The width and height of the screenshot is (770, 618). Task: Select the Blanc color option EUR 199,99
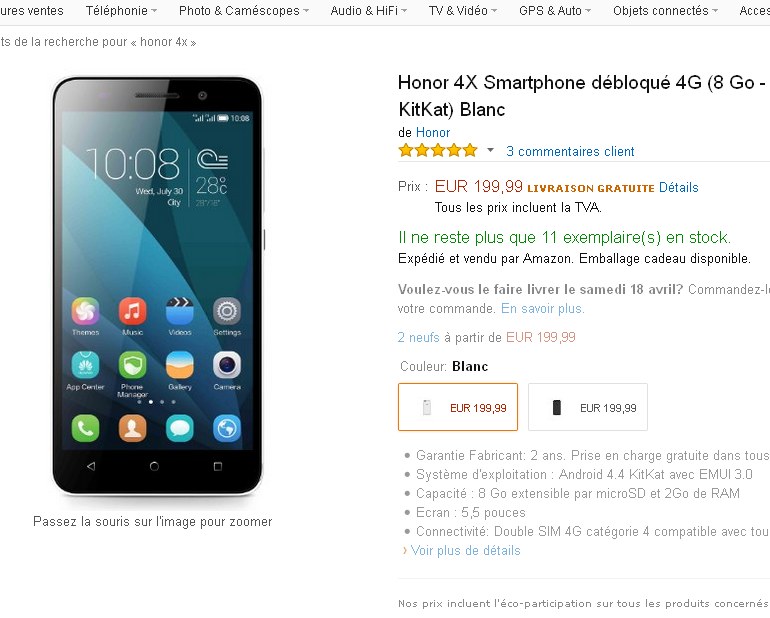point(458,407)
